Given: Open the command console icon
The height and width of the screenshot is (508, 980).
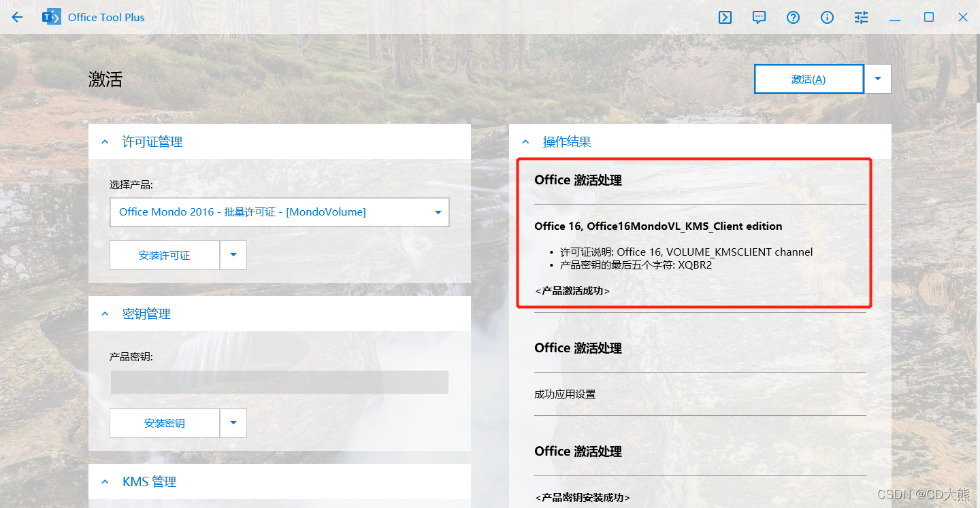Looking at the screenshot, I should pos(725,18).
